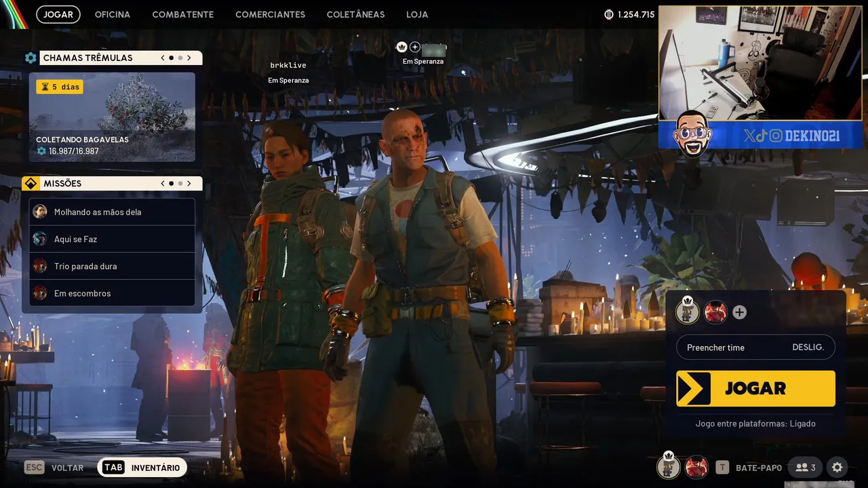Start match with yellow JOGAR button
Screen dimensions: 868x488
pyautogui.click(x=755, y=388)
